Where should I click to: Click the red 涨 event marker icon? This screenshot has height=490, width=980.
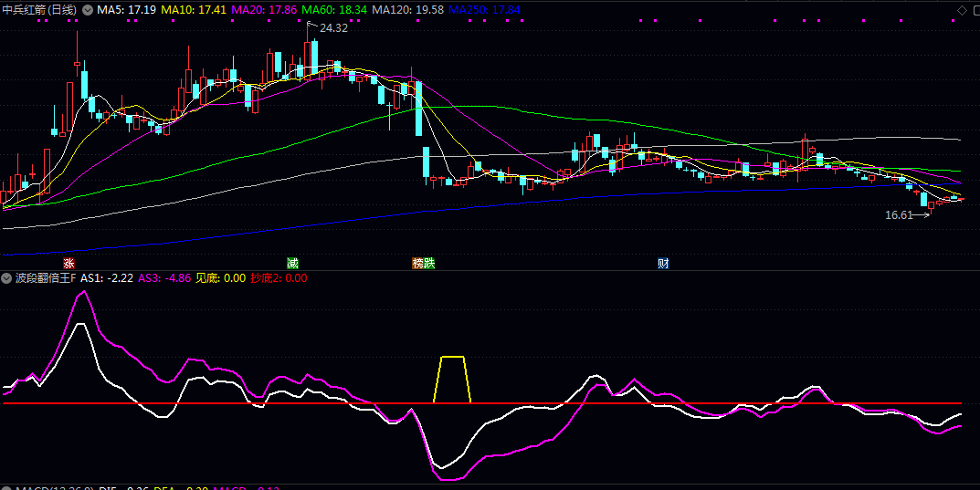[x=68, y=263]
